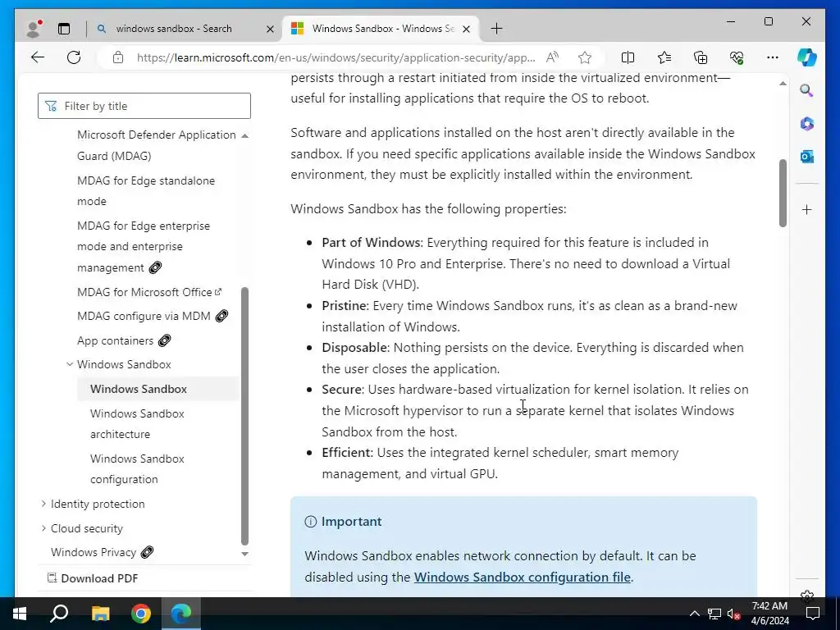
Task: Open the Edge profile icon
Action: coord(33,29)
